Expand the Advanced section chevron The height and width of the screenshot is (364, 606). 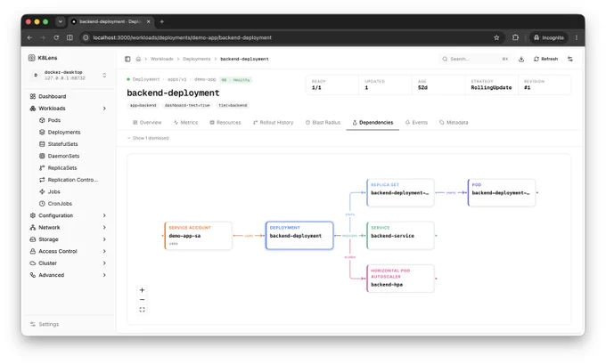point(104,275)
